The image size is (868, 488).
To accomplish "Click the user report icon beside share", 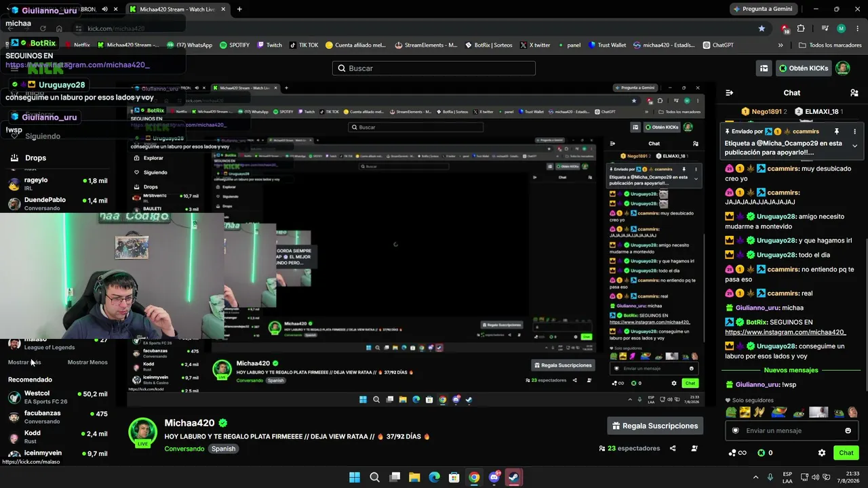I will click(x=694, y=448).
